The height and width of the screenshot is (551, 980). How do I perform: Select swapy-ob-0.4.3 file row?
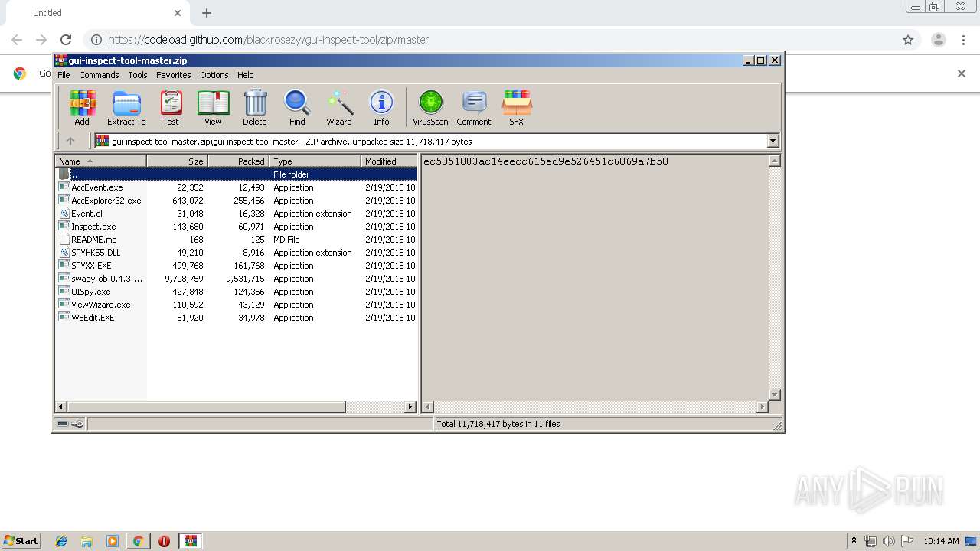click(x=236, y=279)
